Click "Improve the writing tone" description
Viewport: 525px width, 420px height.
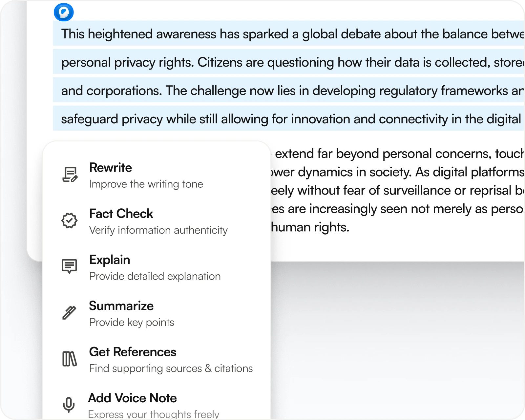point(146,184)
